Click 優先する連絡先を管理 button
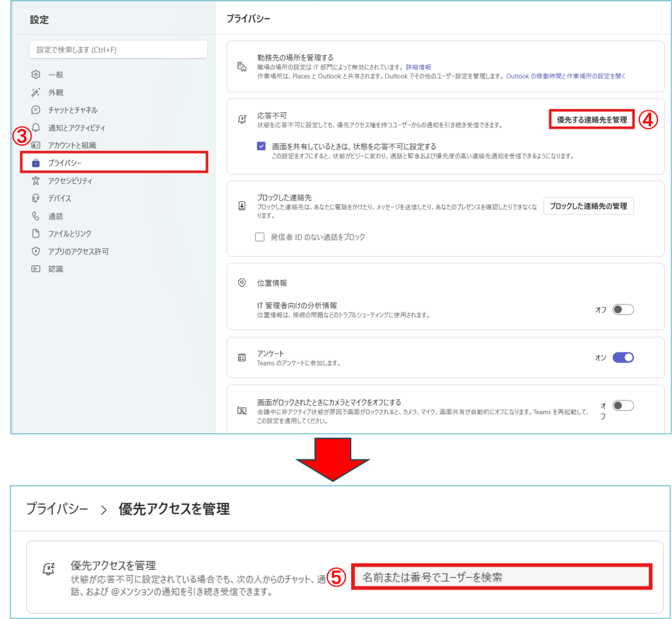The height and width of the screenshot is (619, 672). tap(591, 120)
